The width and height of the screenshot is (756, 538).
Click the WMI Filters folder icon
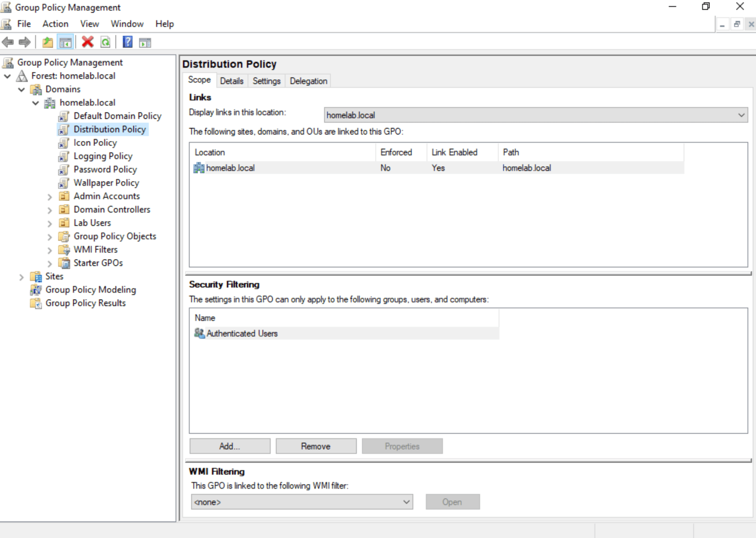(x=64, y=250)
